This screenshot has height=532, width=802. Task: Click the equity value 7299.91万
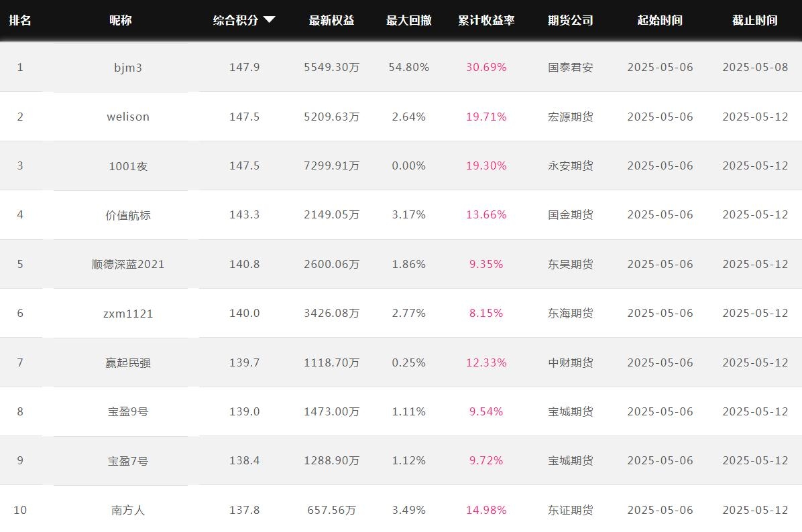coord(331,165)
